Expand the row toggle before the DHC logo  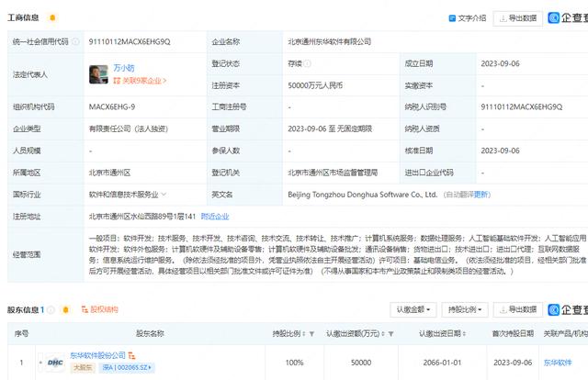point(40,363)
